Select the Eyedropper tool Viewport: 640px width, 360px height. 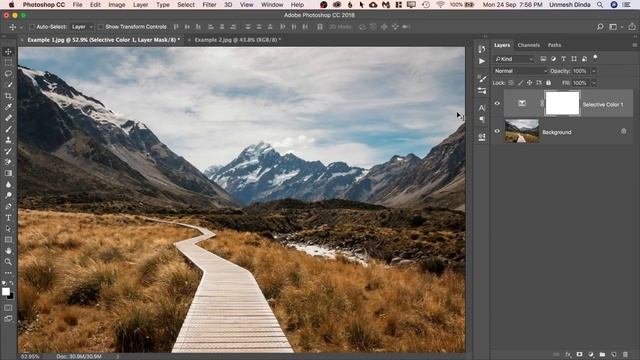[x=8, y=107]
